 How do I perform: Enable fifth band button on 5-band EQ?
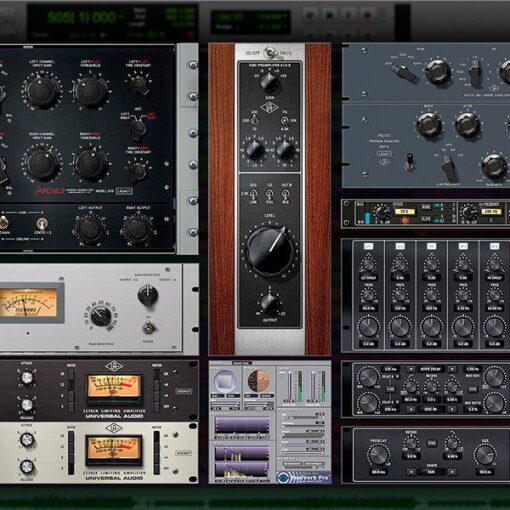[494, 246]
